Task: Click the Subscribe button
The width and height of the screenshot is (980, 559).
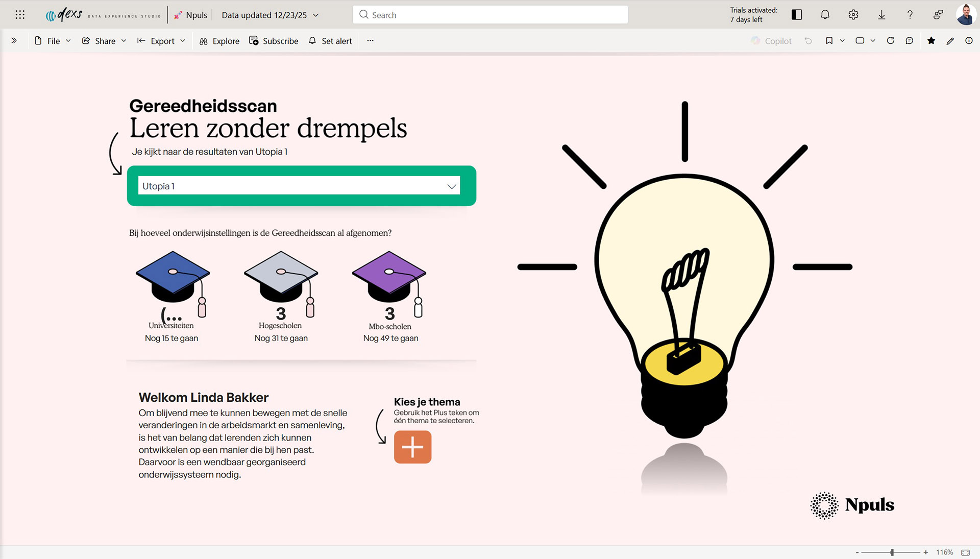Action: pos(274,41)
